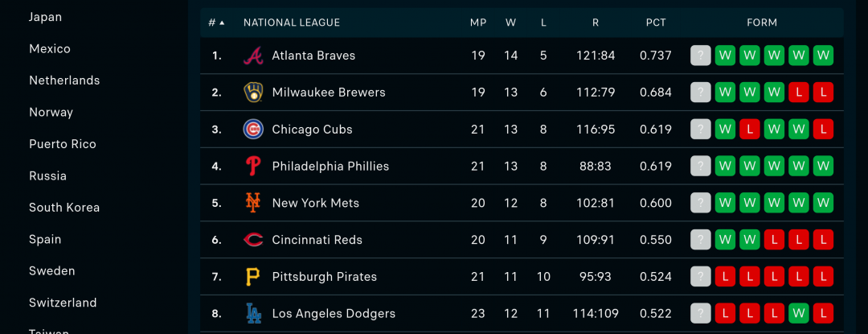Click the Philadelphia Phillies team logo
Image resolution: width=868 pixels, height=334 pixels.
coord(253,167)
